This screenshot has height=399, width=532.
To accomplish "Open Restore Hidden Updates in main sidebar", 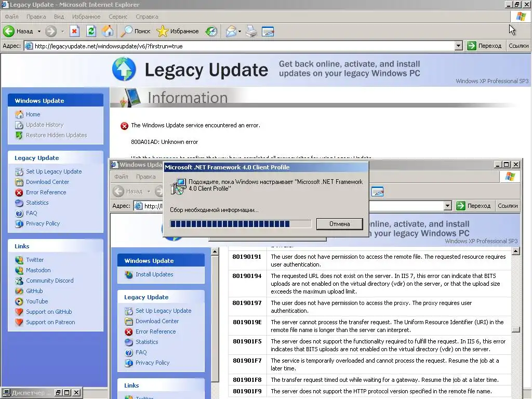I will [56, 135].
